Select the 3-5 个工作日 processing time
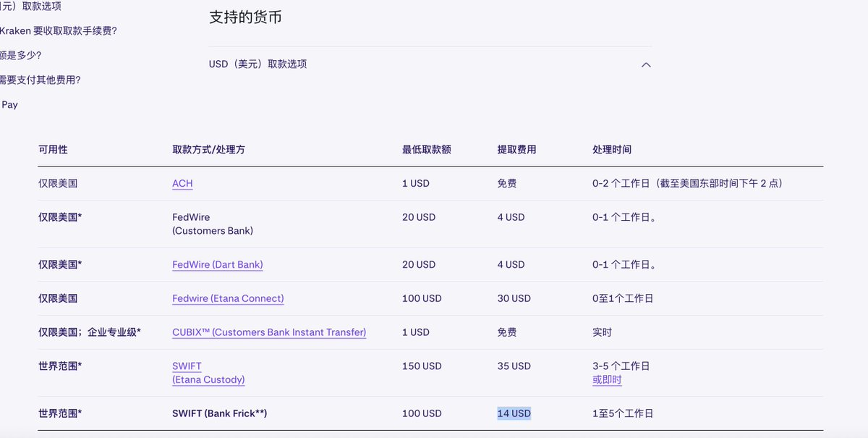 point(621,366)
